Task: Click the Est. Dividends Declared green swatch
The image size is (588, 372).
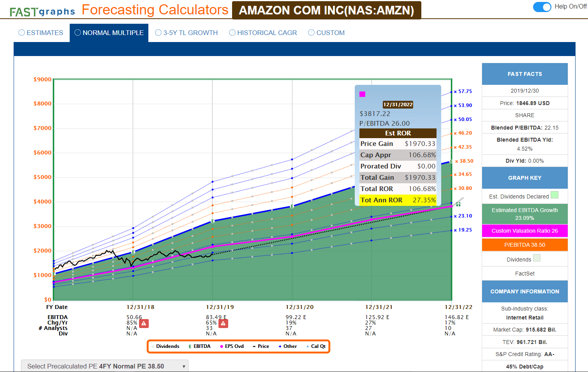Action: pos(555,195)
